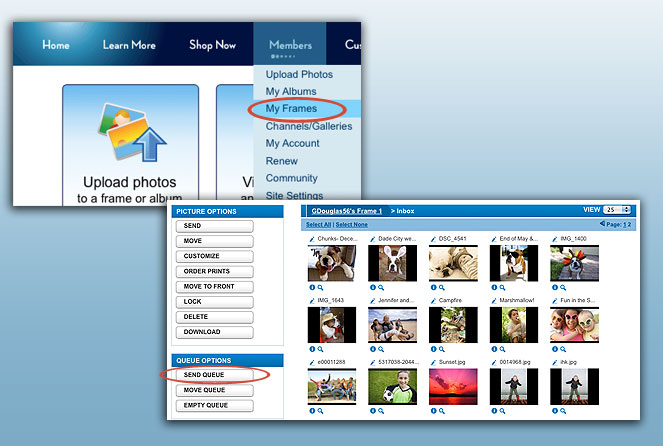The width and height of the screenshot is (663, 446).
Task: Open info icon under Chunks- Dece... photo
Action: (312, 287)
